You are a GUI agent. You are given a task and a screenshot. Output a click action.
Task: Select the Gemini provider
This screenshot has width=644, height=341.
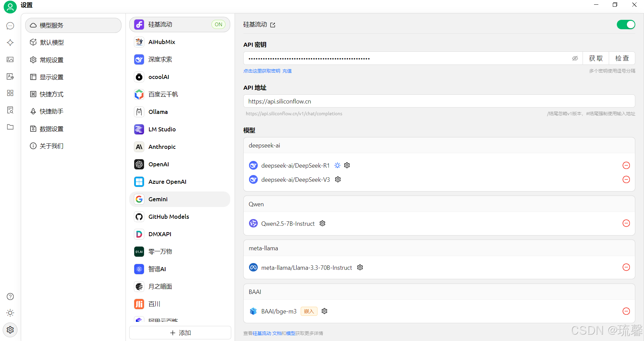[x=180, y=199]
